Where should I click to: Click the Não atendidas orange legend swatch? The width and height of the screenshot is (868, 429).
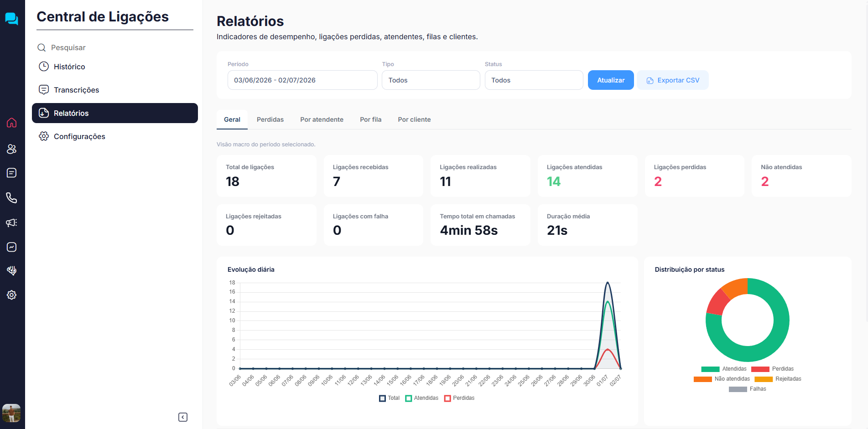702,379
